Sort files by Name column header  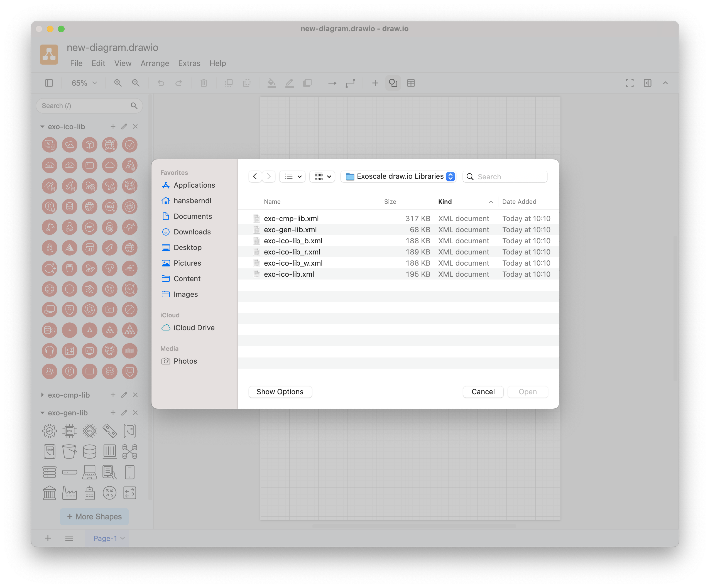[272, 202]
